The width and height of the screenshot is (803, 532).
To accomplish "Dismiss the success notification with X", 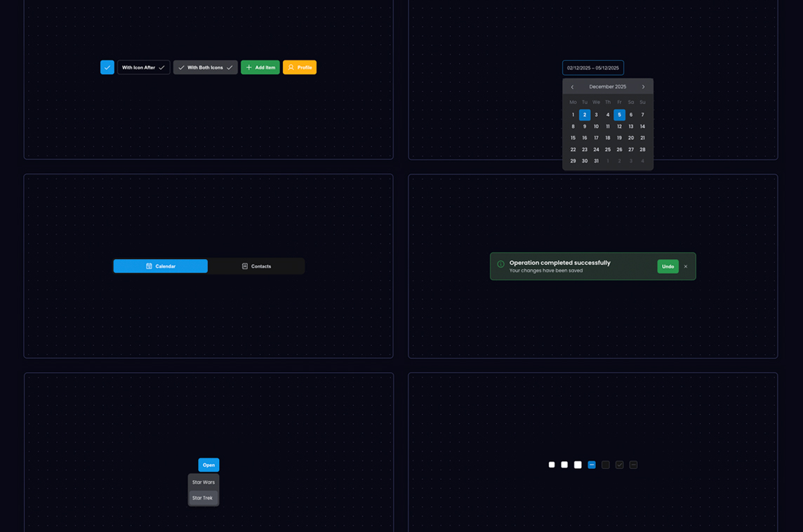I will coord(686,267).
